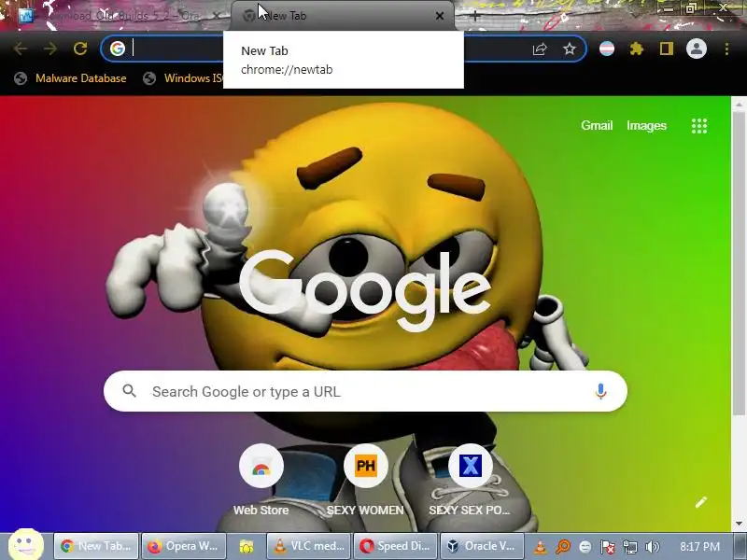
Task: Open the Chrome three-dot menu
Action: point(726,49)
